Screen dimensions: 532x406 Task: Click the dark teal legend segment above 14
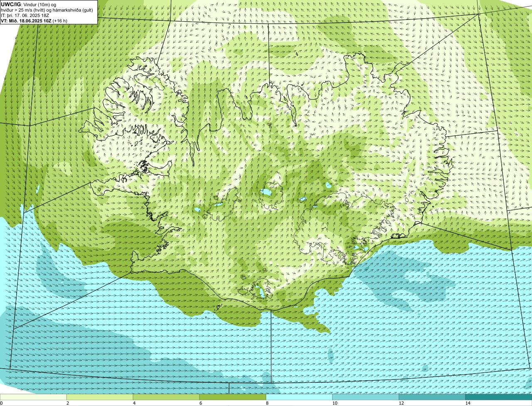[499, 397]
